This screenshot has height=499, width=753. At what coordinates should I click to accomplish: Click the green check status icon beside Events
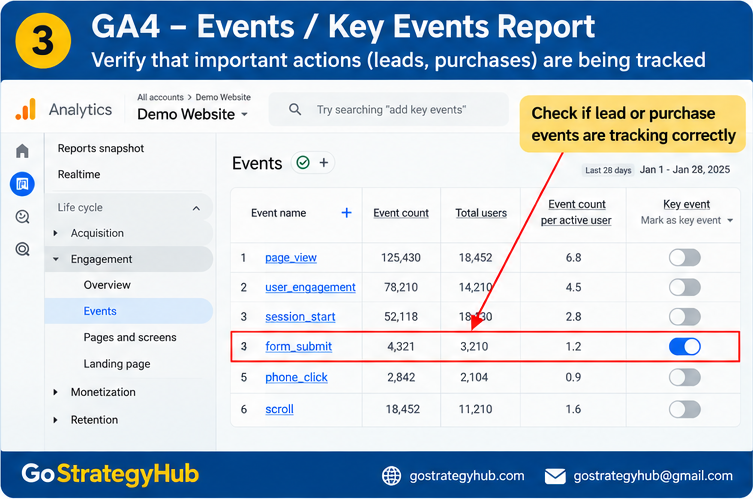pyautogui.click(x=303, y=163)
